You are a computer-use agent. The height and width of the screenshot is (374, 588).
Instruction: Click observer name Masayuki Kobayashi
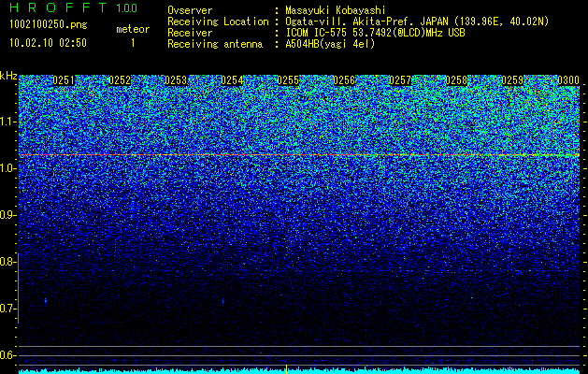click(x=336, y=10)
